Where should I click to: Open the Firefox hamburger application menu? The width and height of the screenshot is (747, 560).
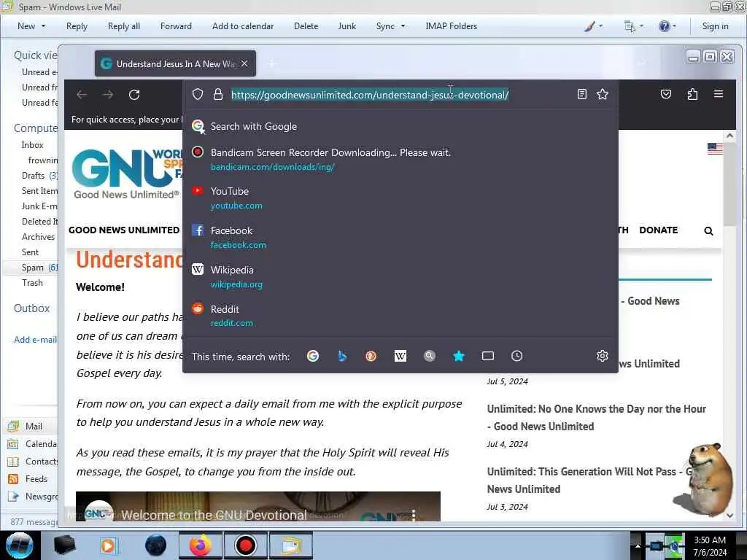719,94
